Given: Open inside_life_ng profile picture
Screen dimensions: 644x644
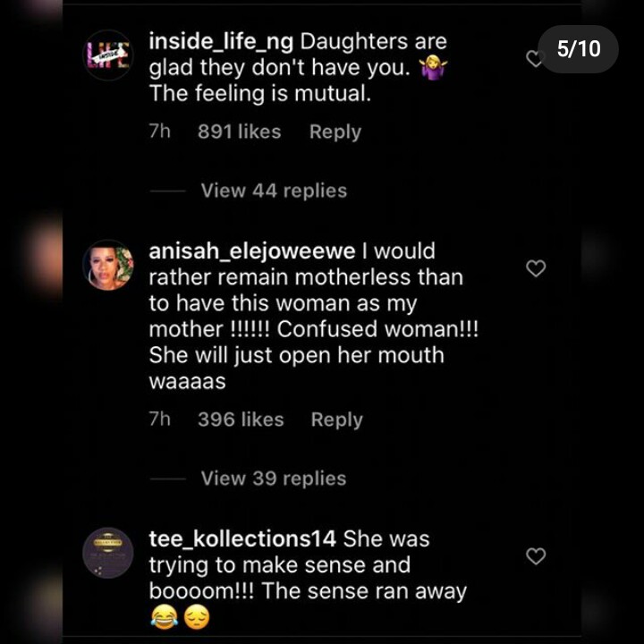Looking at the screenshot, I should click(x=108, y=55).
